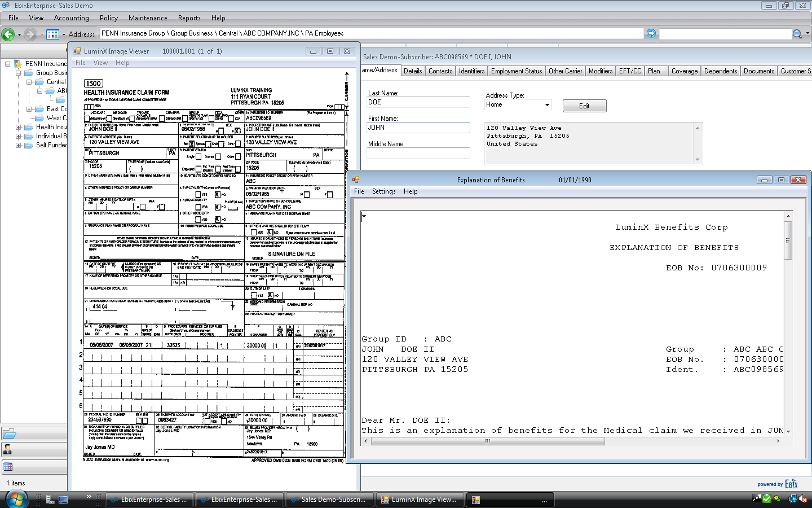Click the Explanation of Benefits horizontal scrollbar thumb
Viewport: 812px width, 508px height.
(488, 441)
